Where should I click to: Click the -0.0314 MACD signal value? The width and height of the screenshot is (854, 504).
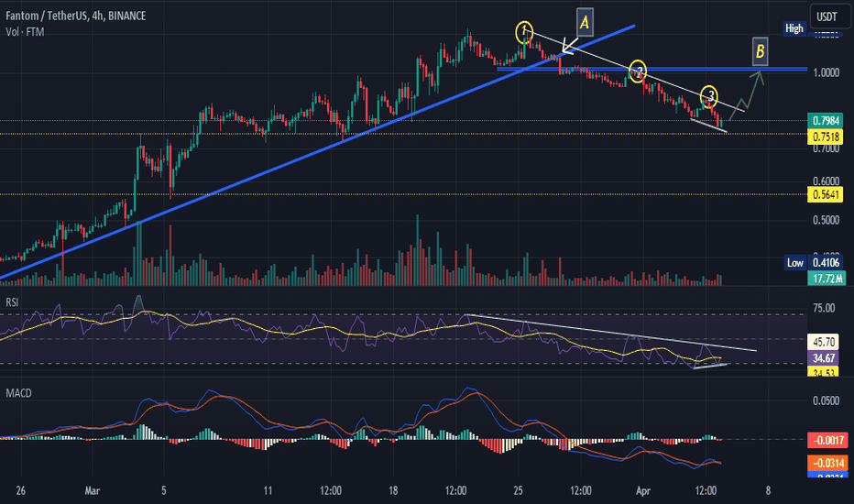[827, 463]
